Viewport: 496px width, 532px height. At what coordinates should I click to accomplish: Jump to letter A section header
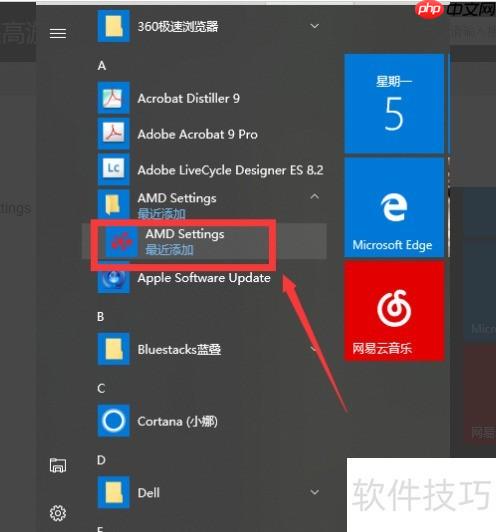pos(102,65)
